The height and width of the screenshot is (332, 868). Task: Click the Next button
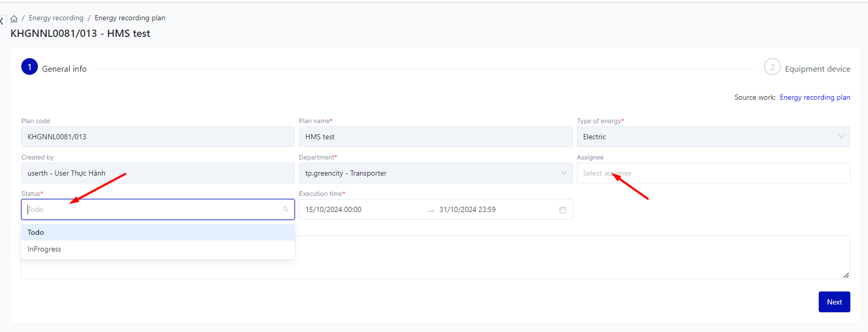click(x=834, y=302)
